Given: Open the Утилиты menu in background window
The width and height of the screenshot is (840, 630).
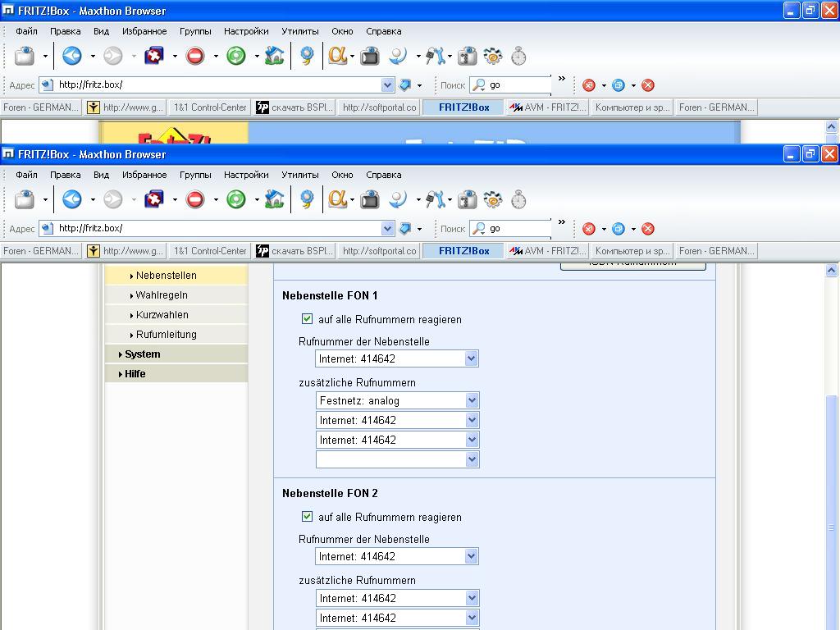Looking at the screenshot, I should point(300,31).
